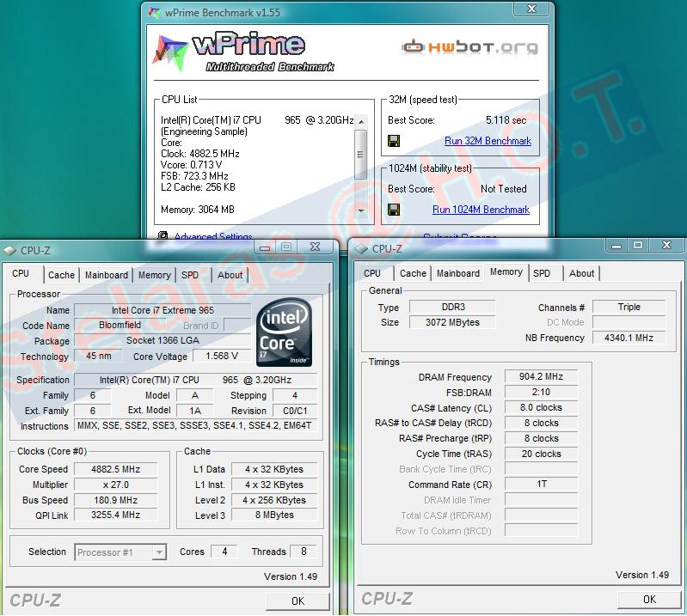Click the Advanced Settings icon in wPrime
Screen dimensions: 687x616
pyautogui.click(x=163, y=236)
